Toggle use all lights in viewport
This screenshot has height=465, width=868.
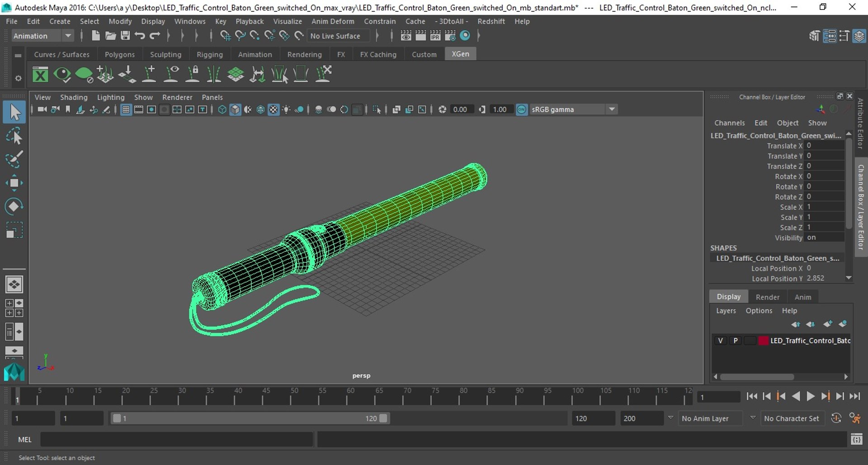pos(286,109)
